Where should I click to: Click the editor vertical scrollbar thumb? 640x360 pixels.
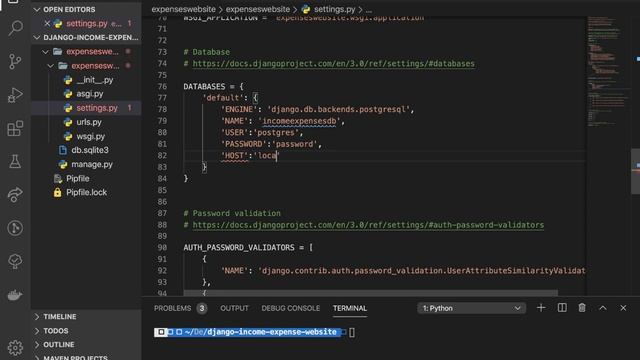(x=635, y=171)
